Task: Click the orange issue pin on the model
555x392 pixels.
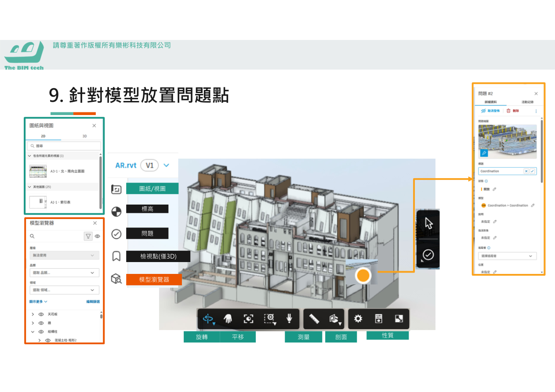Action: tap(363, 276)
